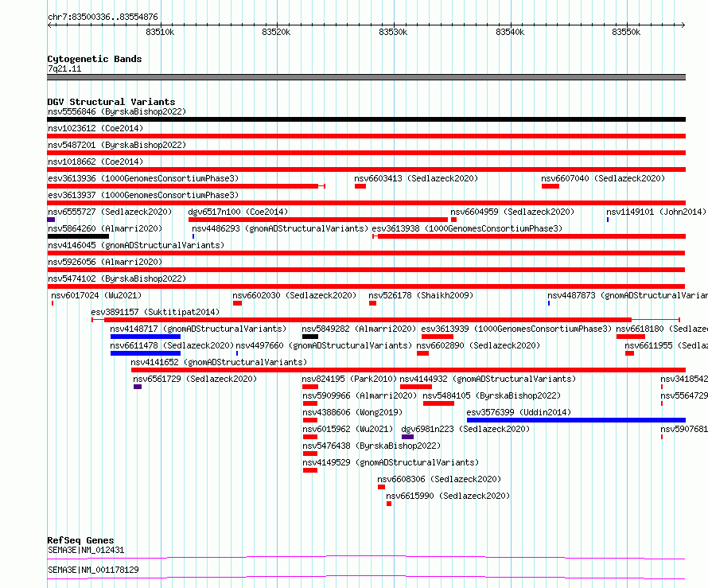The image size is (708, 588).
Task: Click the nsv6608306 (Sedlazeck2020) label
Action: pos(439,479)
